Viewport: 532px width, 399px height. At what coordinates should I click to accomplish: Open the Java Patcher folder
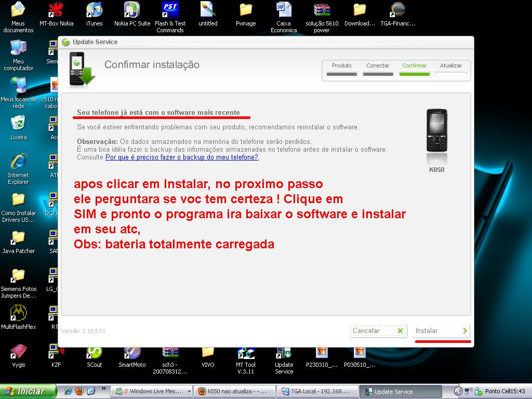pos(18,242)
